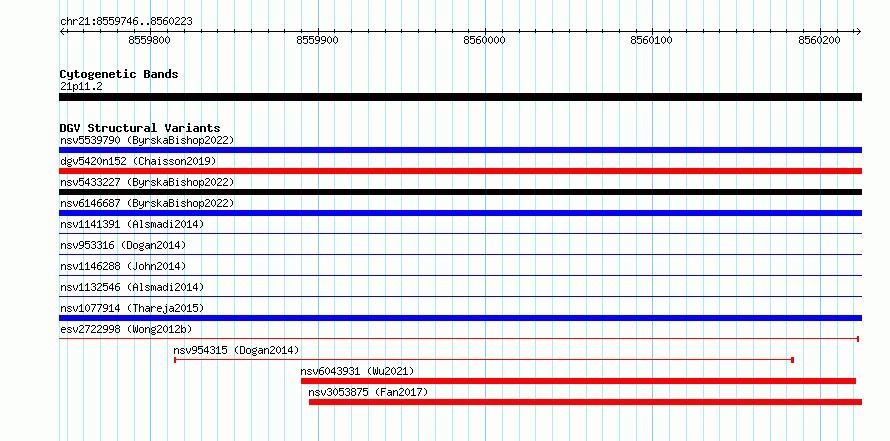Open esv2722998 (Wong2012b) variant label
This screenshot has width=890, height=441.
point(127,329)
